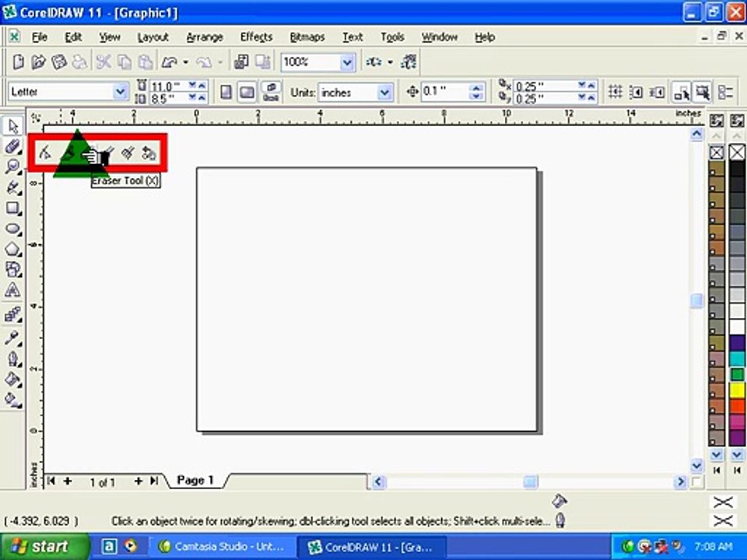This screenshot has width=747, height=560.
Task: Click the Paste icon
Action: pos(146,62)
